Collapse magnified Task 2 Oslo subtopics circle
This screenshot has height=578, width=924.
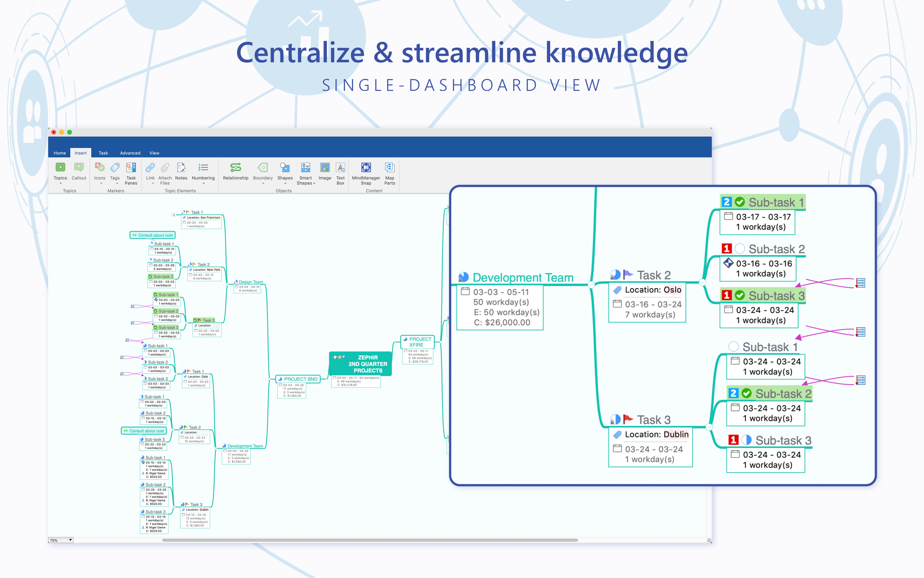click(x=703, y=283)
